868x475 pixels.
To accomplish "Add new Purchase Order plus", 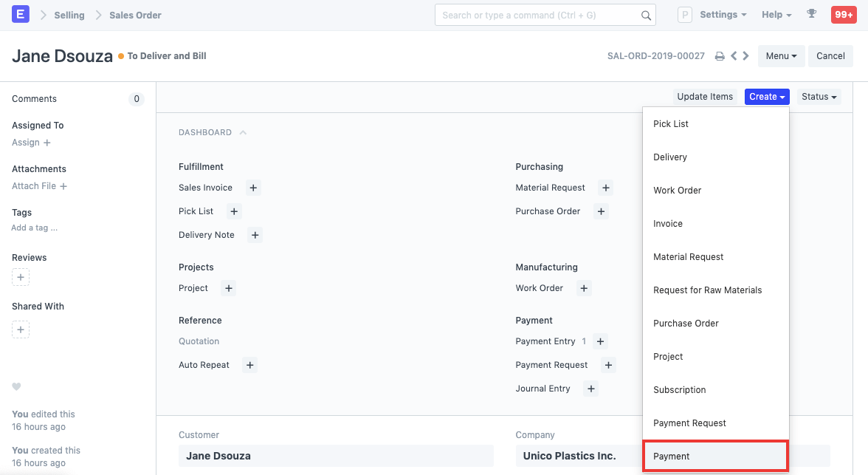I will 601,211.
